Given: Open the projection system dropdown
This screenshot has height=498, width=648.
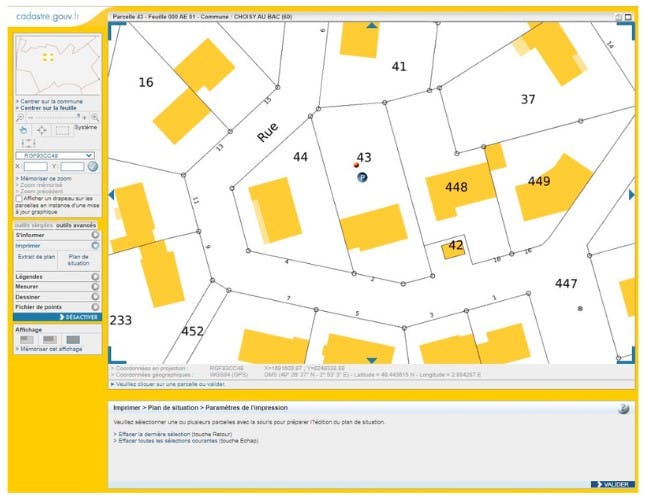Looking at the screenshot, I should point(55,155).
